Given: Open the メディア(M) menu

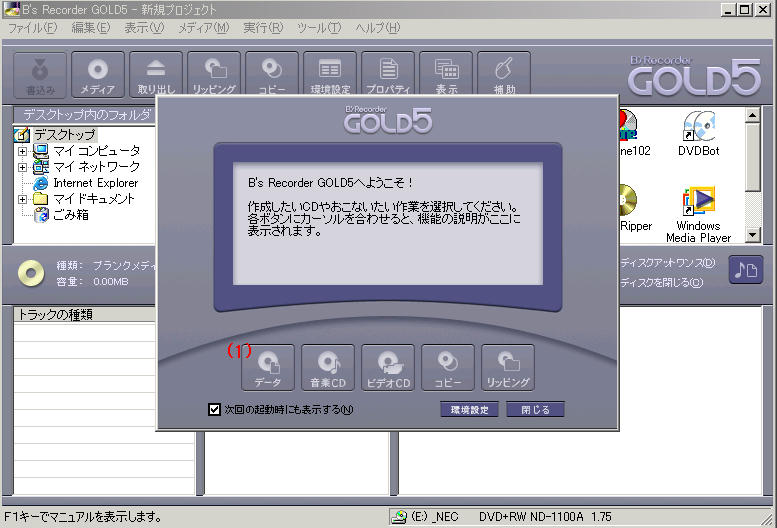Looking at the screenshot, I should [x=204, y=28].
